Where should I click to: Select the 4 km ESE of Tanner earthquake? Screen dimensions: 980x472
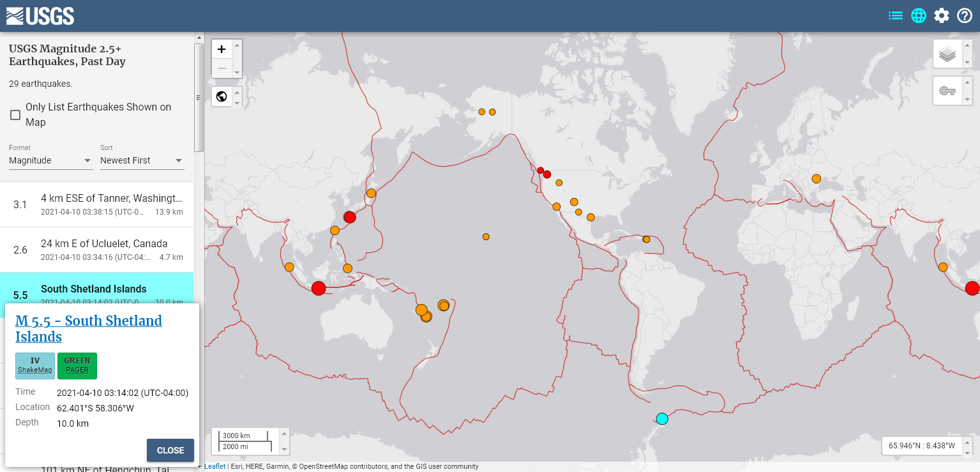coord(96,204)
